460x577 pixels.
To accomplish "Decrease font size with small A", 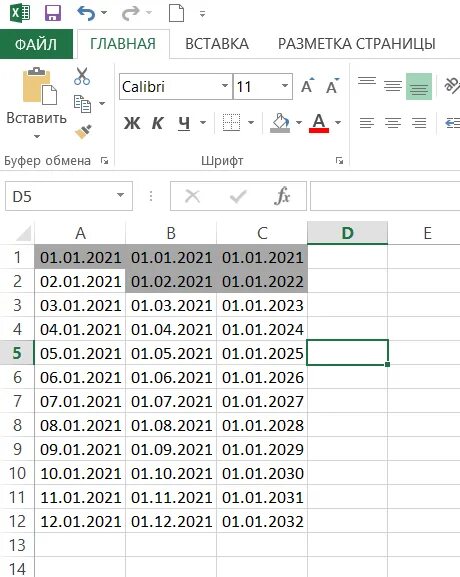I will pos(332,86).
